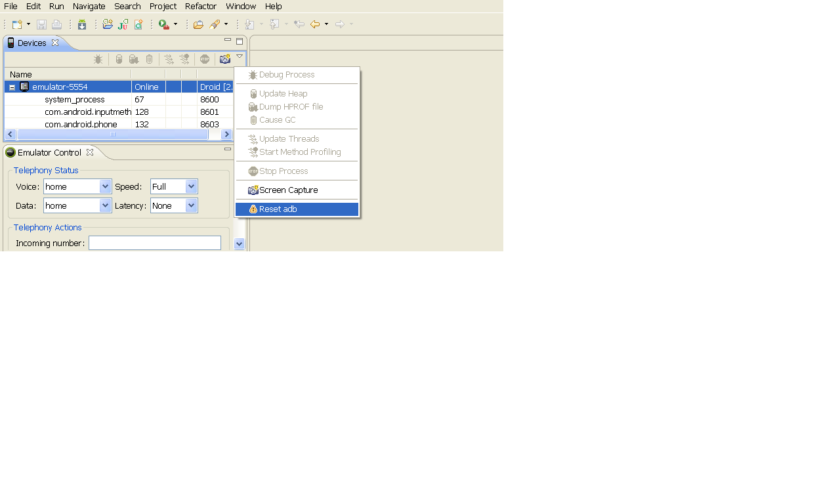Click the Online status cell

coord(148,87)
